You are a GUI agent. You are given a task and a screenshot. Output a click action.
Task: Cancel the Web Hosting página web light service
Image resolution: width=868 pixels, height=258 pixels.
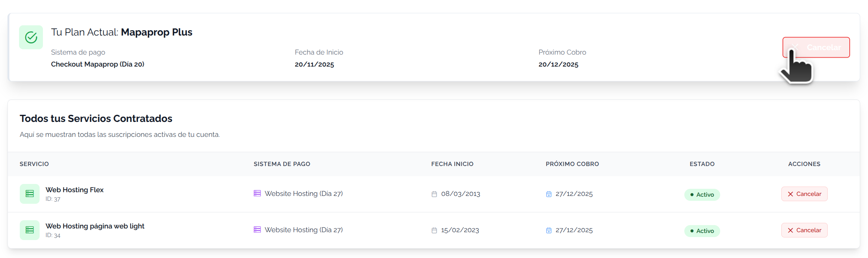pos(805,230)
